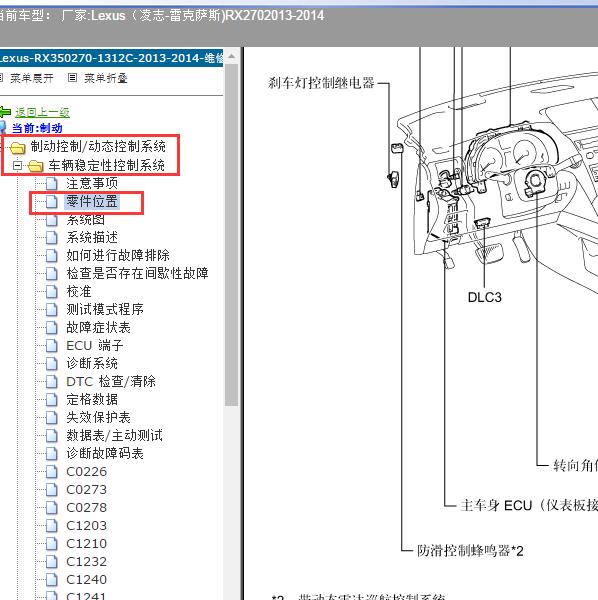Open the 注意事项 page
Screen dimensions: 598x600
[92, 183]
